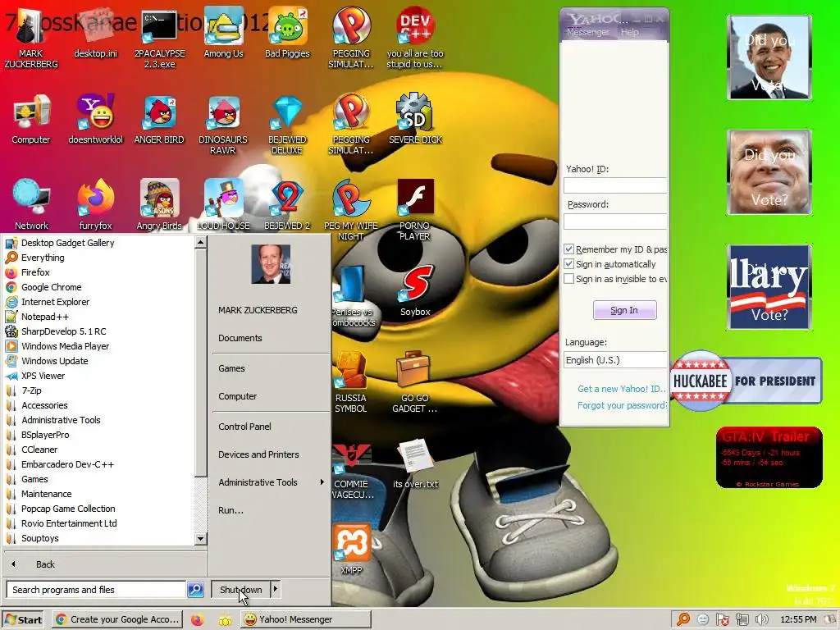The width and height of the screenshot is (840, 630).
Task: Open the Bad Piggies desktop icon
Action: (287, 33)
